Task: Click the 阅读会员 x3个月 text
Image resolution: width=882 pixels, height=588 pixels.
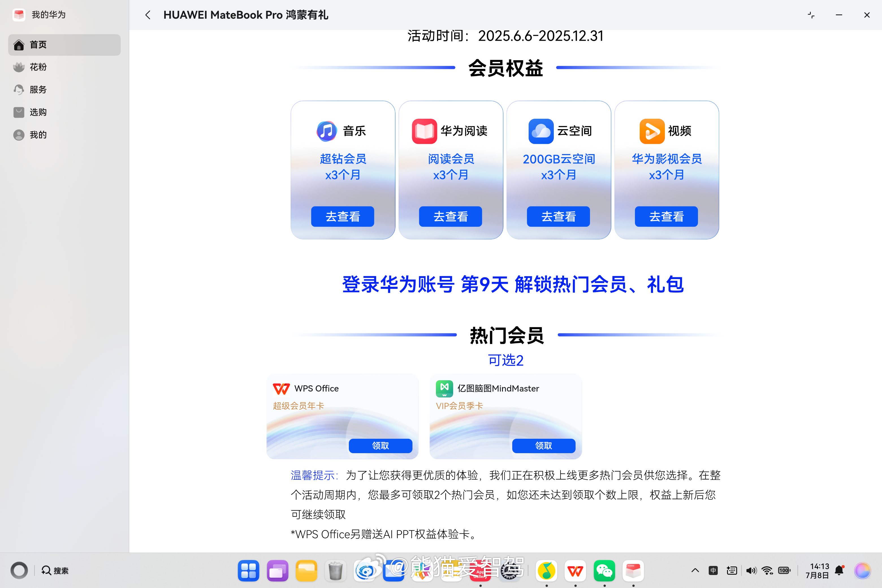Action: (451, 167)
